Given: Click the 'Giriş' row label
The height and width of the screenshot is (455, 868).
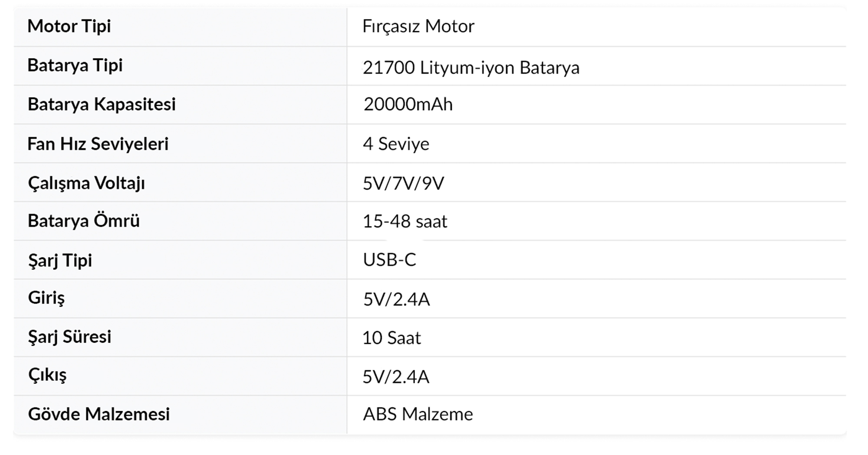Looking at the screenshot, I should click(46, 298).
